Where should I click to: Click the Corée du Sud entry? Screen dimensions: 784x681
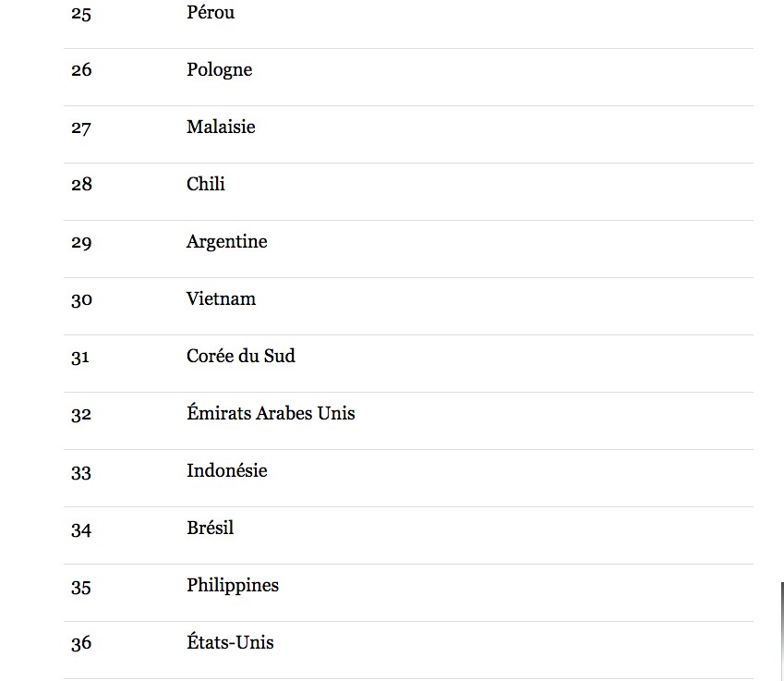(241, 356)
